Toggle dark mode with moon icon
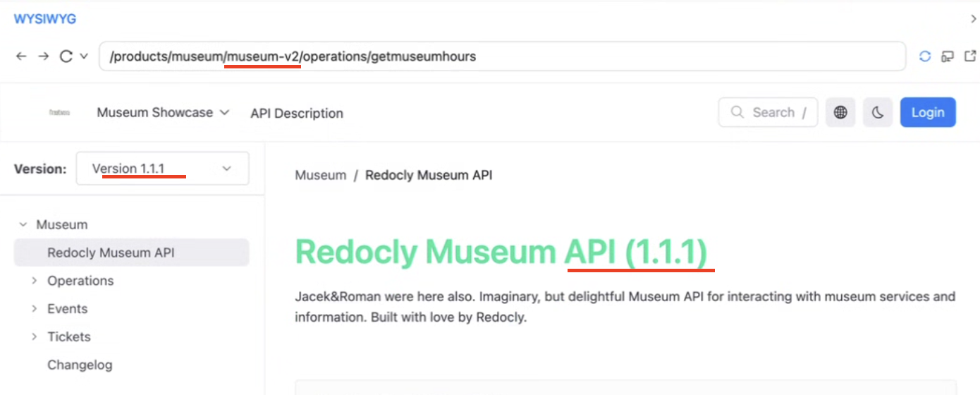 tap(878, 112)
